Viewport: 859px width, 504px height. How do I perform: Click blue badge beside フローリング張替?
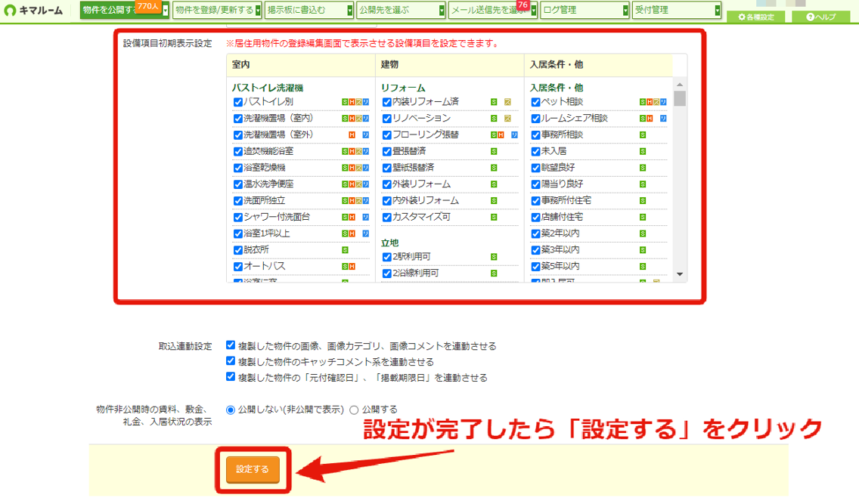pos(514,135)
